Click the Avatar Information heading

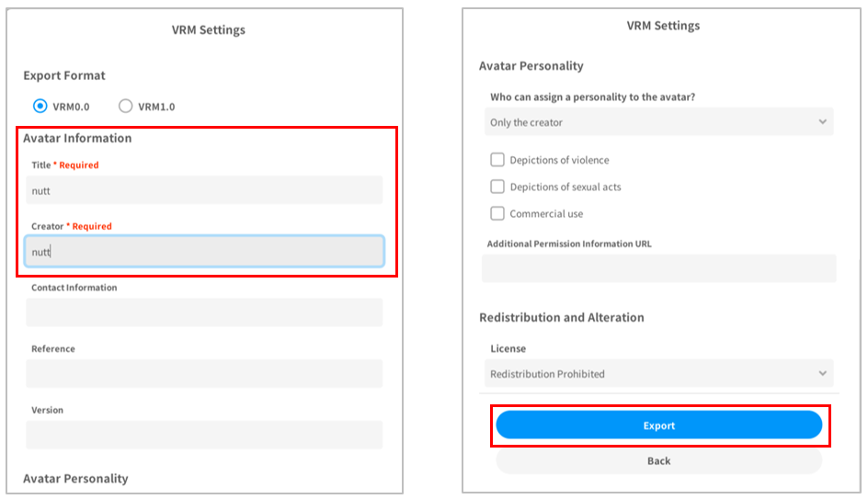coord(77,138)
